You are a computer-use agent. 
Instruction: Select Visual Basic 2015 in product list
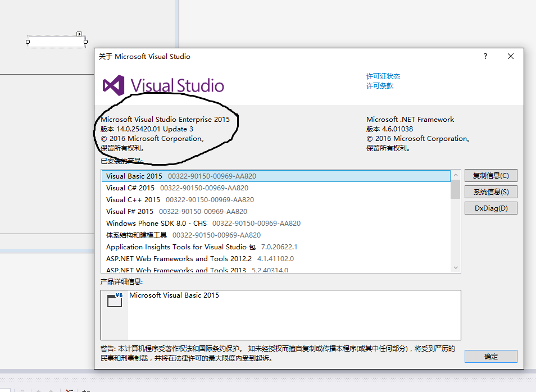coord(276,176)
